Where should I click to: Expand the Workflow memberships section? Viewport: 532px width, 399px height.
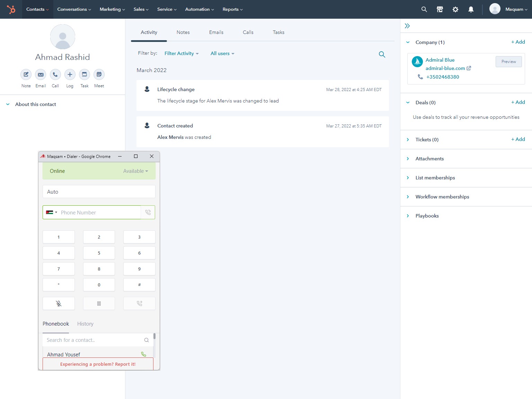point(408,197)
